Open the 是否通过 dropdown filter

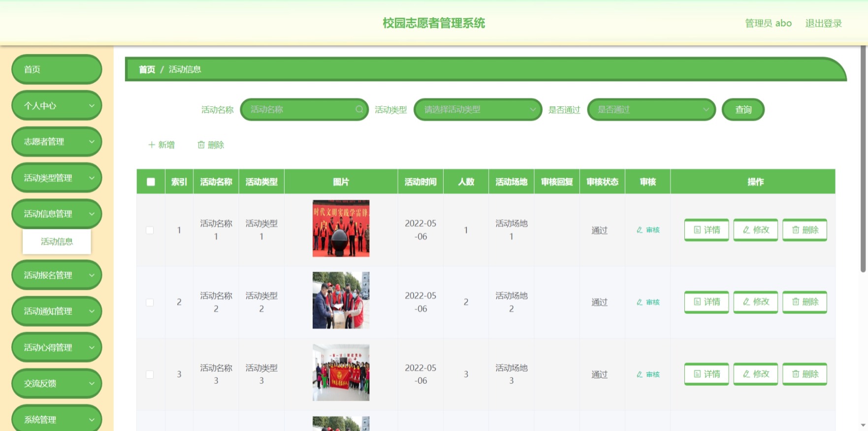651,110
